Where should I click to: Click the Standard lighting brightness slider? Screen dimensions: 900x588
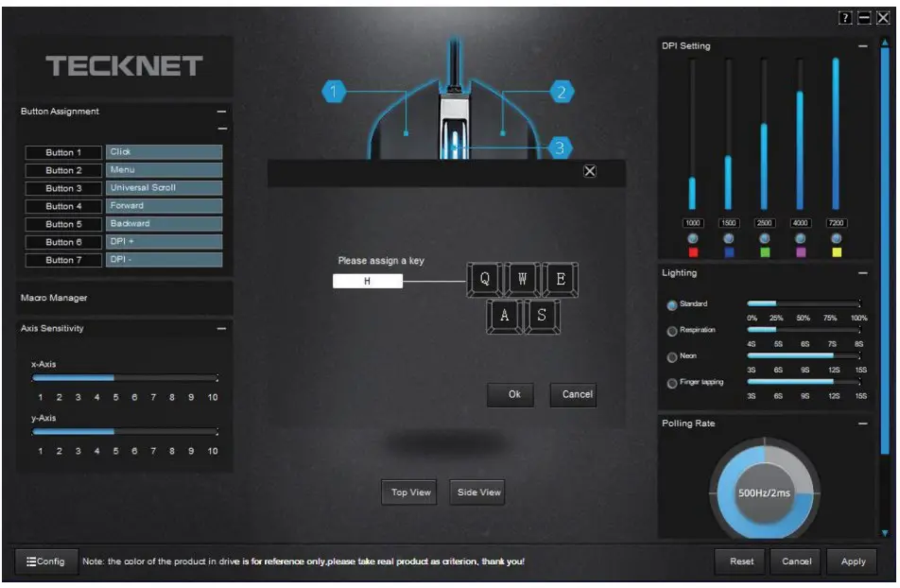(x=804, y=303)
